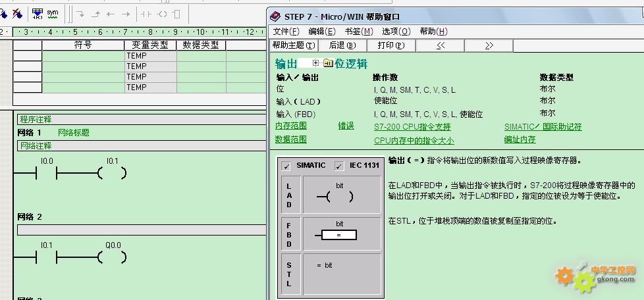Select the I0.0 contact in network 1

pyautogui.click(x=47, y=174)
